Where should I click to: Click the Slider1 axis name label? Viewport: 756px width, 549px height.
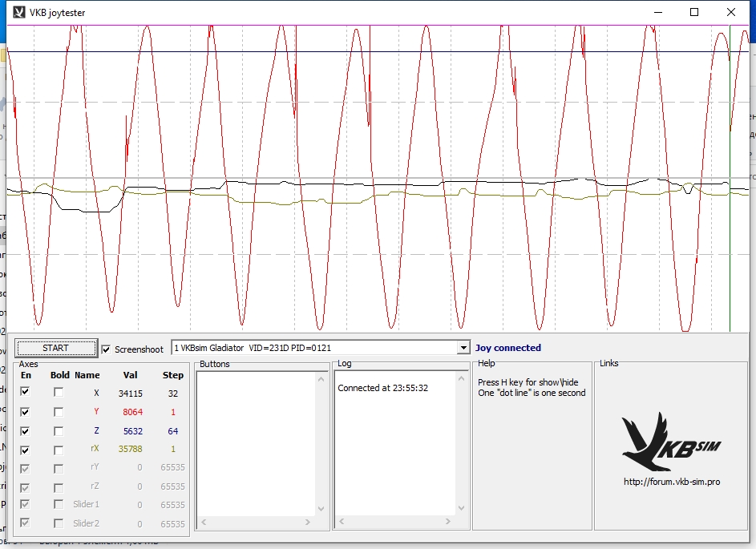[87, 504]
